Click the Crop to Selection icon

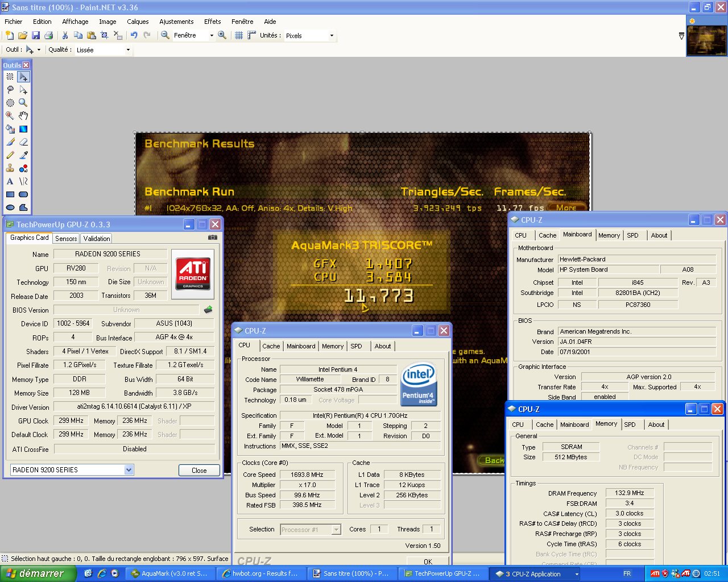click(x=104, y=35)
